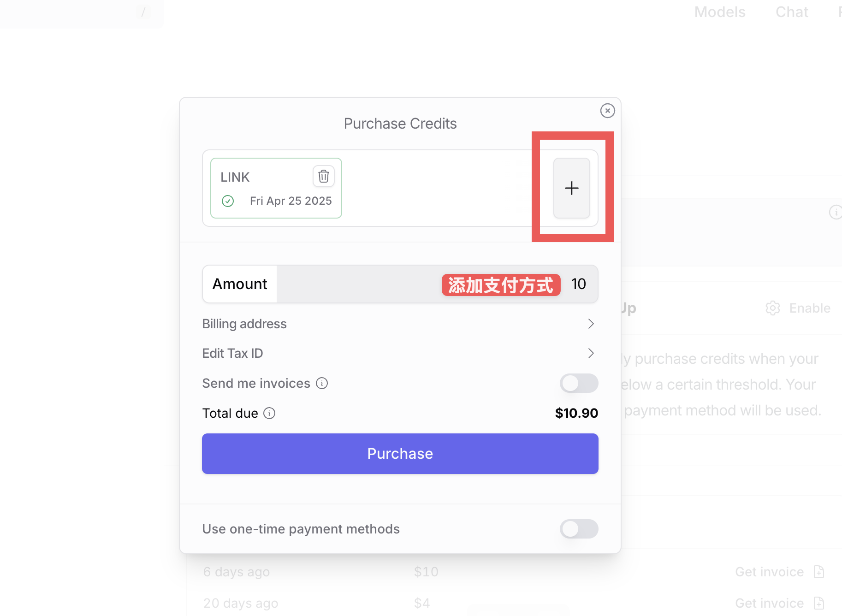Click the invoice file icon for 20 days ago

[x=819, y=603]
